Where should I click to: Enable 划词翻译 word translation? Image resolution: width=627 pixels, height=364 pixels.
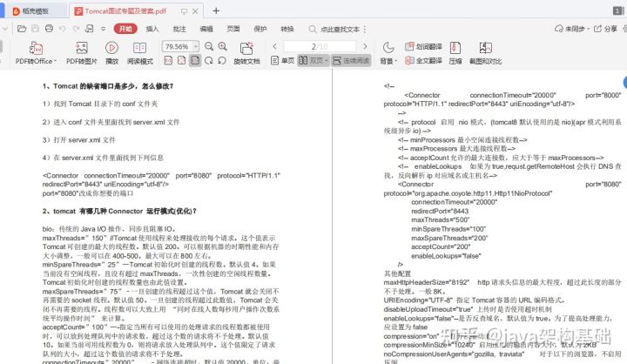tap(424, 46)
